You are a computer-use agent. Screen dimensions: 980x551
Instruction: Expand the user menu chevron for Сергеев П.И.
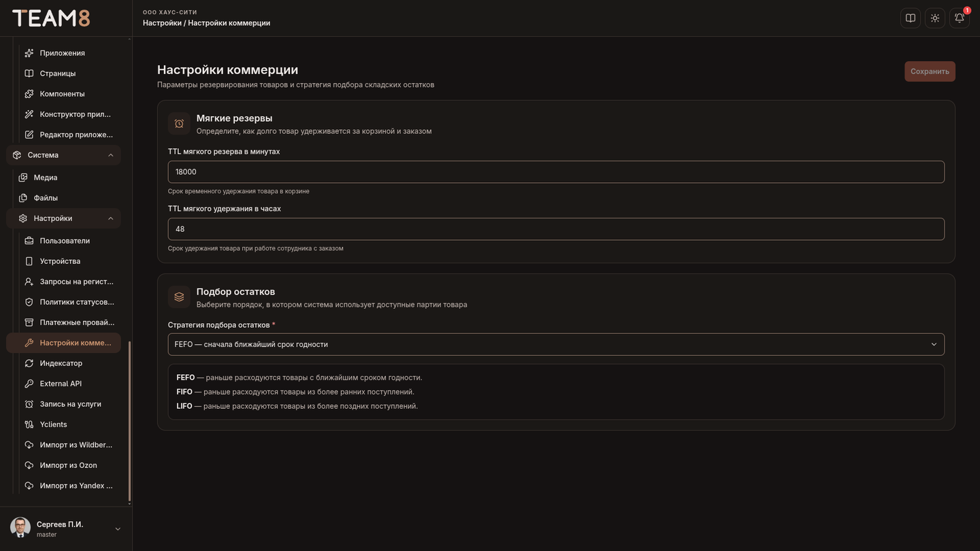point(118,529)
